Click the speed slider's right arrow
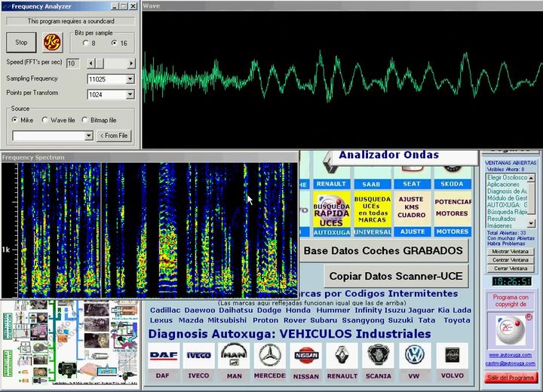 coord(131,63)
